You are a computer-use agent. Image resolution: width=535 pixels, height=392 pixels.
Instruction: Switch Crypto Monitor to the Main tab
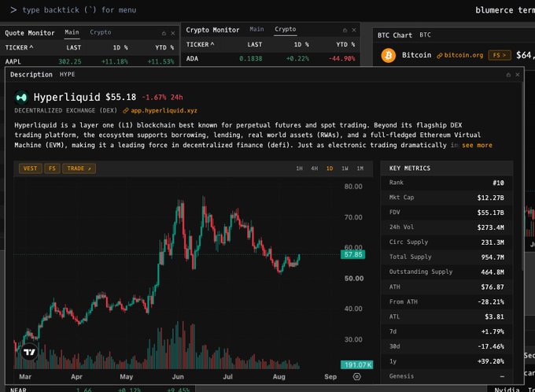(256, 29)
